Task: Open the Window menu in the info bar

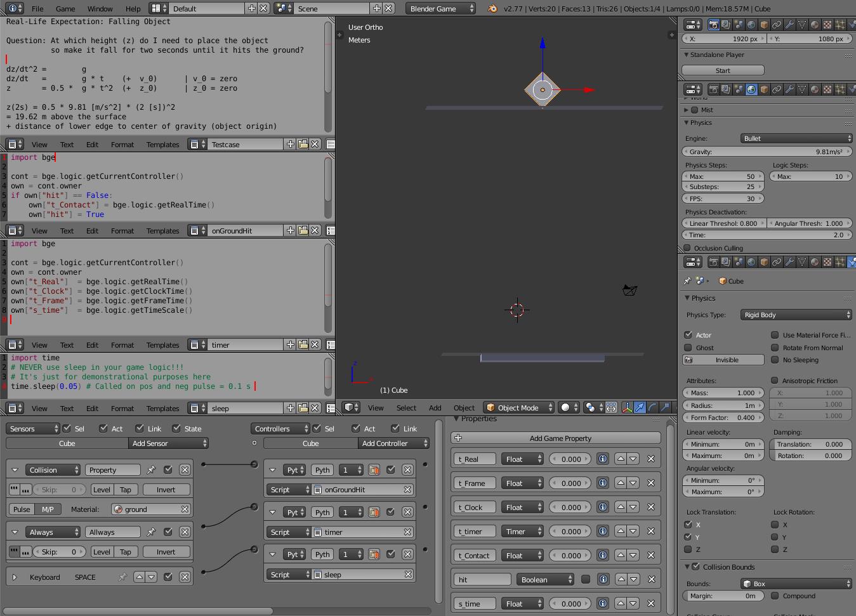Action: point(100,9)
